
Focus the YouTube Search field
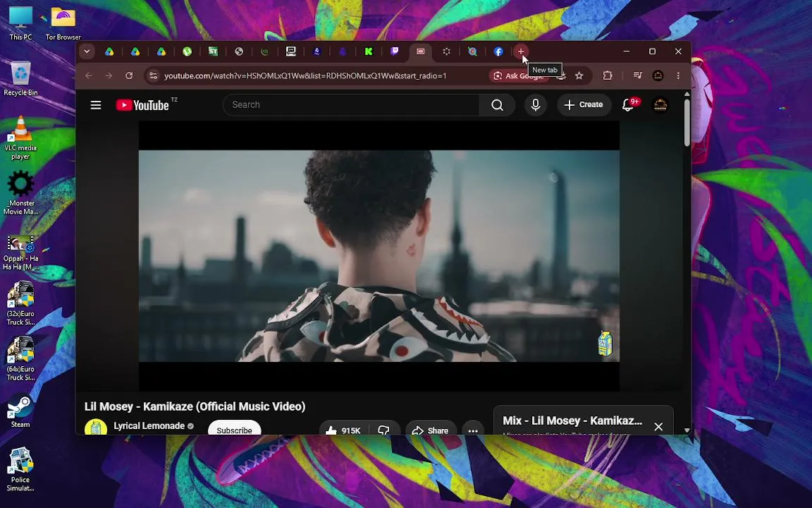[351, 105]
